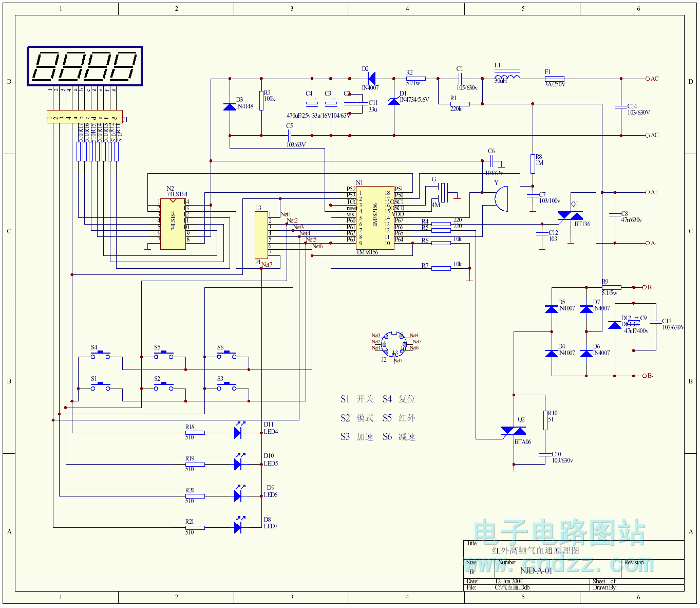700x608 pixels.
Task: Click the C1 105/630v capacitor symbol
Action: tap(460, 79)
